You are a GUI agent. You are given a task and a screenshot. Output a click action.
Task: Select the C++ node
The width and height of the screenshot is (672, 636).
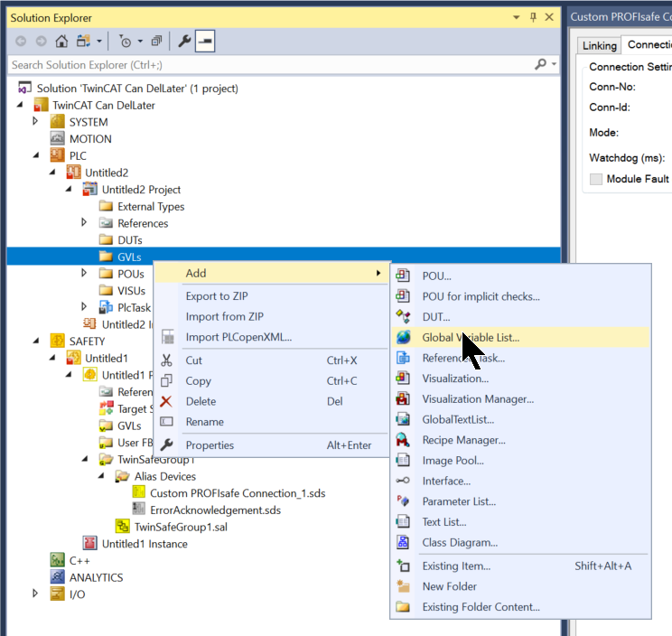pyautogui.click(x=79, y=561)
